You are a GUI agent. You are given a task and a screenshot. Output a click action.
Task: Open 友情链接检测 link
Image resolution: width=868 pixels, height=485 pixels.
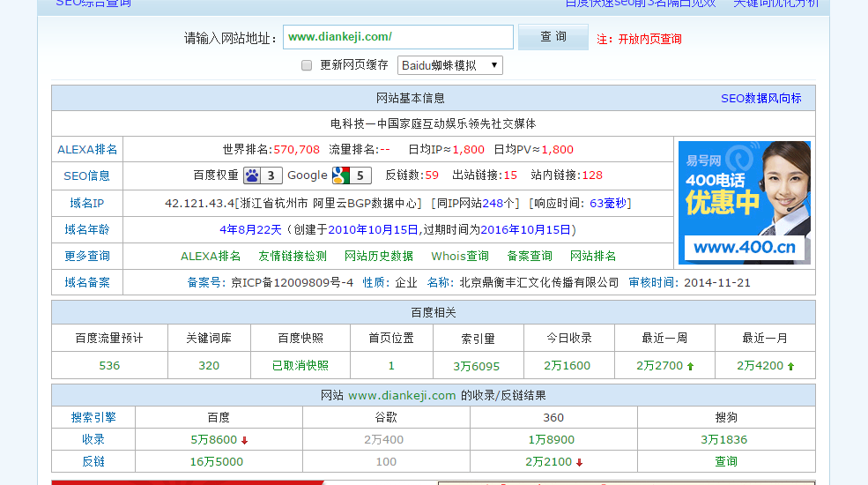(x=293, y=257)
